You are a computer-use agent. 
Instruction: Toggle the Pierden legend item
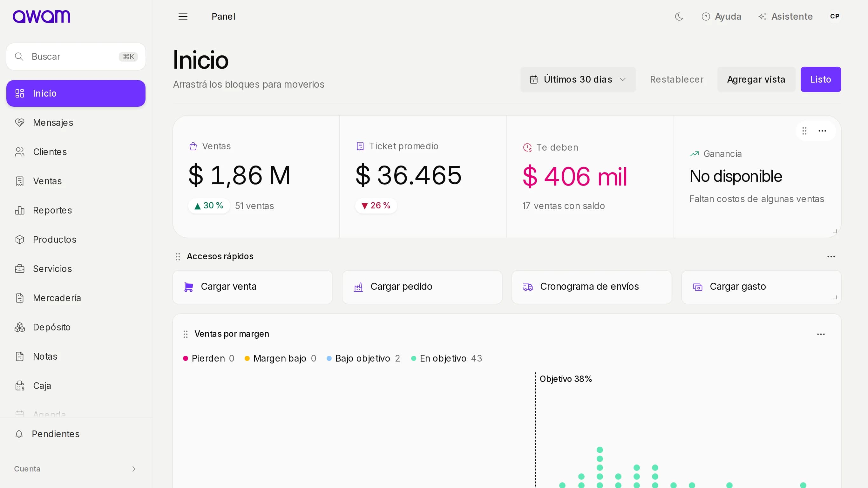click(x=208, y=359)
